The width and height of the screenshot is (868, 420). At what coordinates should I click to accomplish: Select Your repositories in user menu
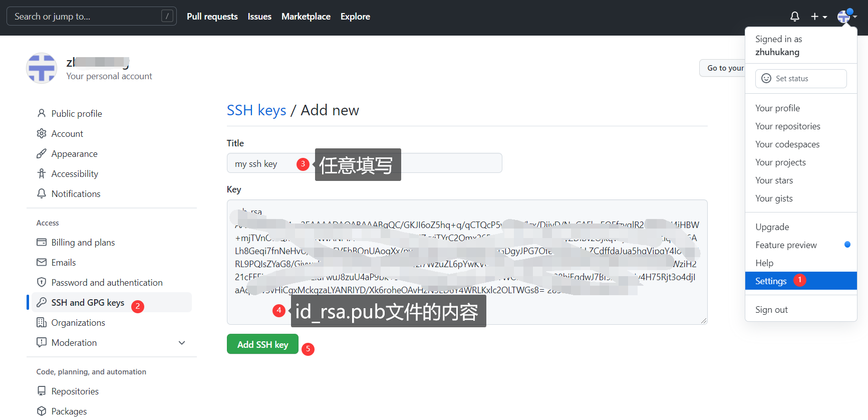pos(801,126)
